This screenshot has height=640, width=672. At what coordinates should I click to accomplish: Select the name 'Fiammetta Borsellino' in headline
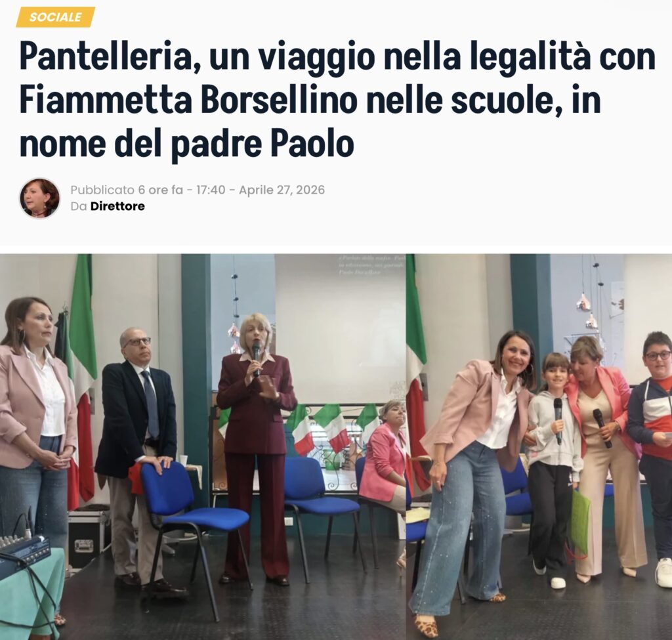point(188,100)
